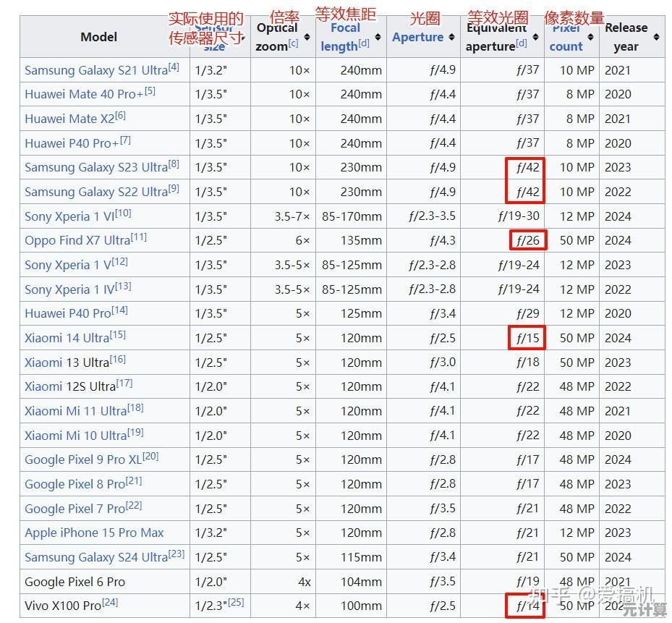672x623 pixels.
Task: Sort by Release year using header arrows
Action: tap(656, 37)
